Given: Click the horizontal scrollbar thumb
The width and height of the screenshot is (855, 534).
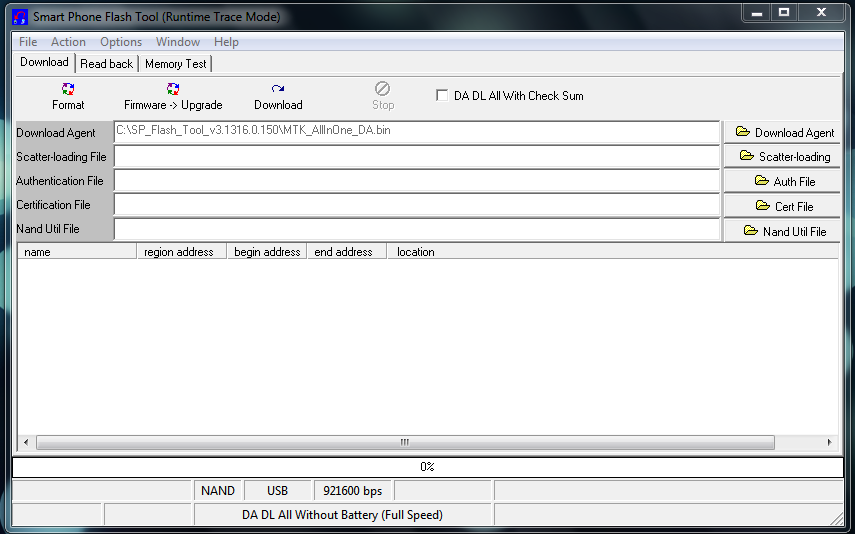Looking at the screenshot, I should [x=405, y=442].
